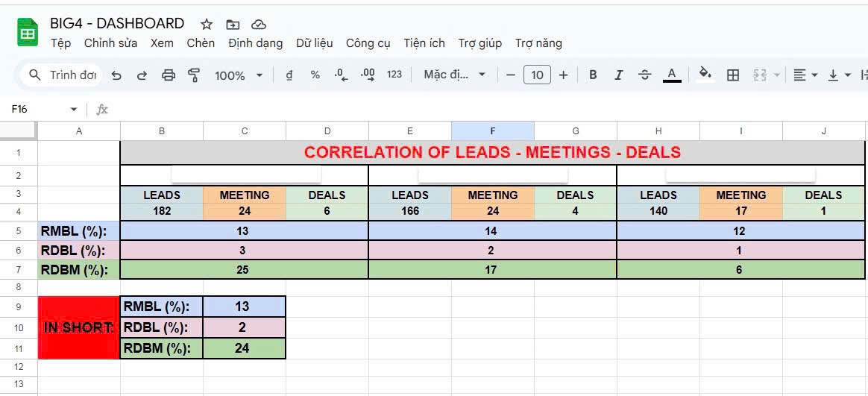
Task: Expand the Name Box dropdown arrow
Action: 74,110
